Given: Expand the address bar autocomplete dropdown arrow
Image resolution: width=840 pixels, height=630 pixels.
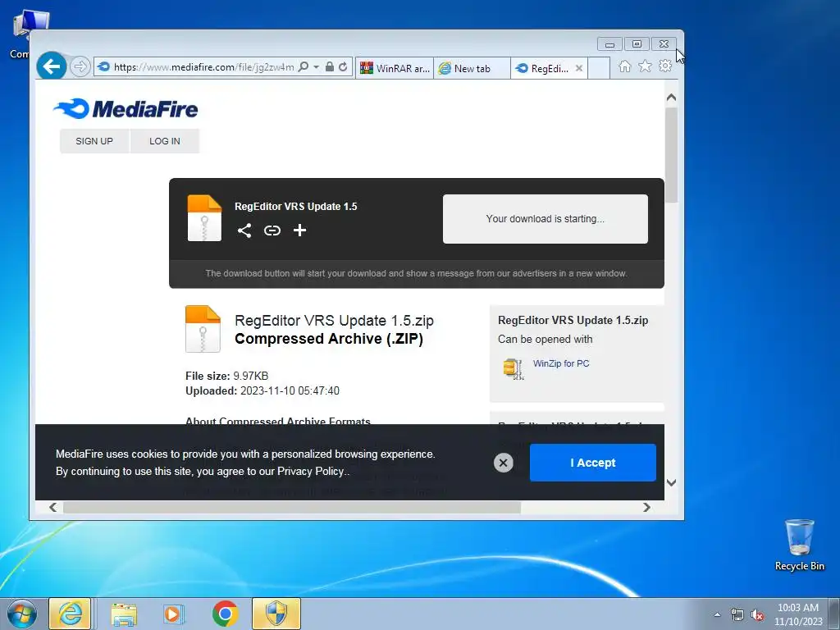Looking at the screenshot, I should pyautogui.click(x=316, y=67).
